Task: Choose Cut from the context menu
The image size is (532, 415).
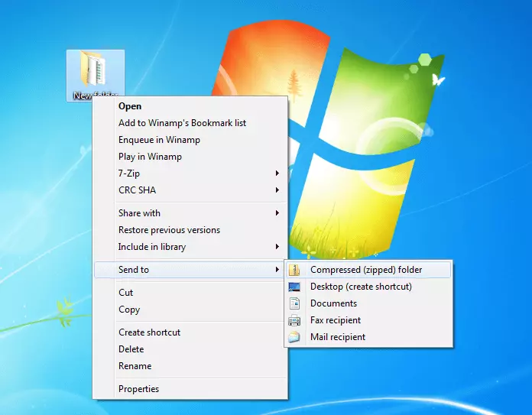Action: (190, 293)
